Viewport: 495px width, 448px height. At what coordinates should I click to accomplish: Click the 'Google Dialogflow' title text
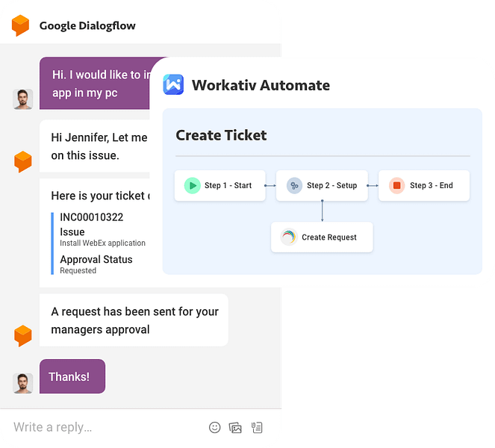tap(87, 25)
